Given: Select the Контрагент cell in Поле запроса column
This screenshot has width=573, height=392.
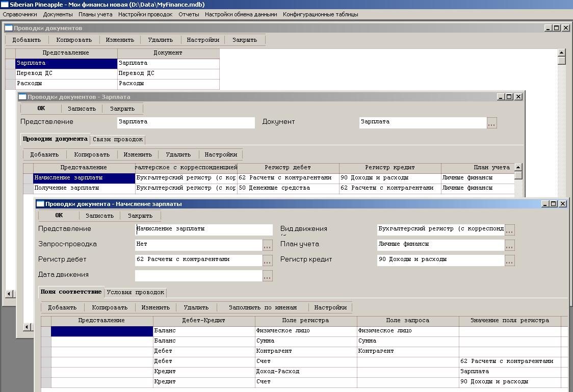Looking at the screenshot, I should coord(408,351).
